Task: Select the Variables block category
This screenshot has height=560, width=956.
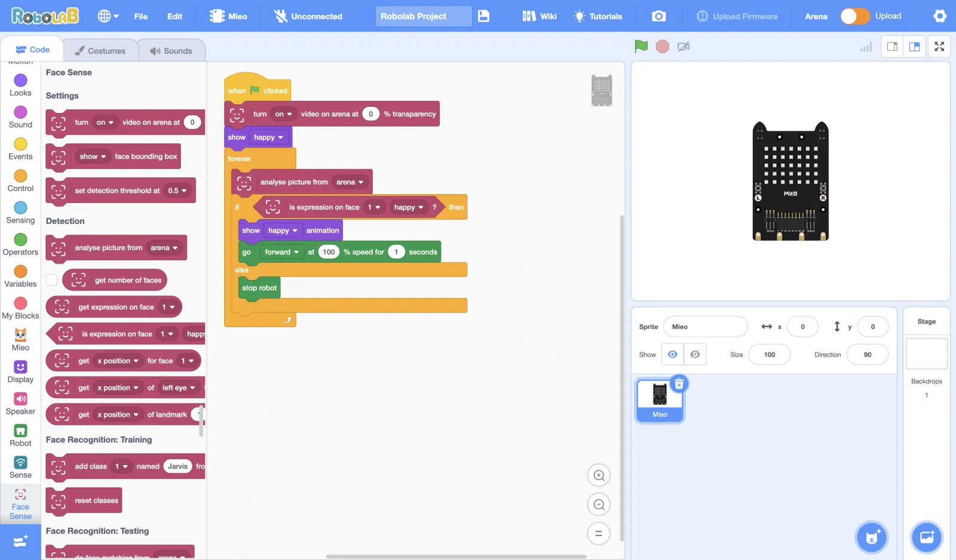Action: tap(20, 276)
